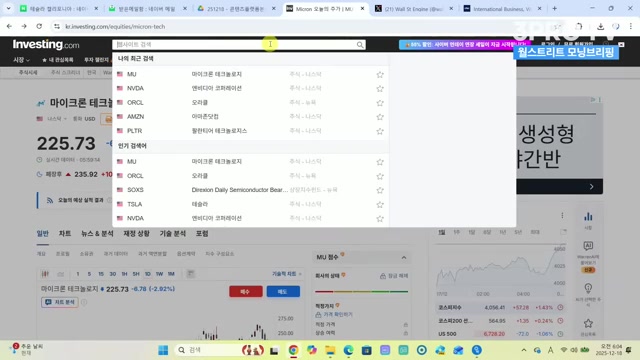This screenshot has width=640, height=360.
Task: Open the 포럼 tab
Action: pyautogui.click(x=202, y=233)
